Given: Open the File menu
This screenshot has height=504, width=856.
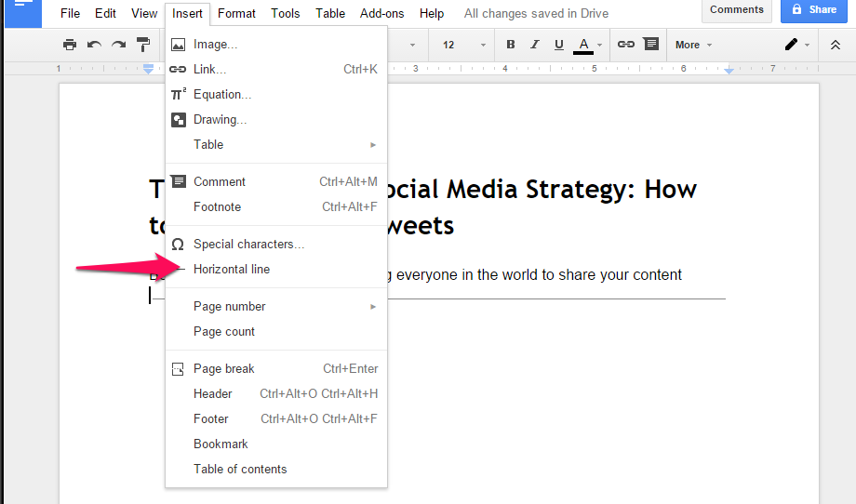Looking at the screenshot, I should [70, 14].
